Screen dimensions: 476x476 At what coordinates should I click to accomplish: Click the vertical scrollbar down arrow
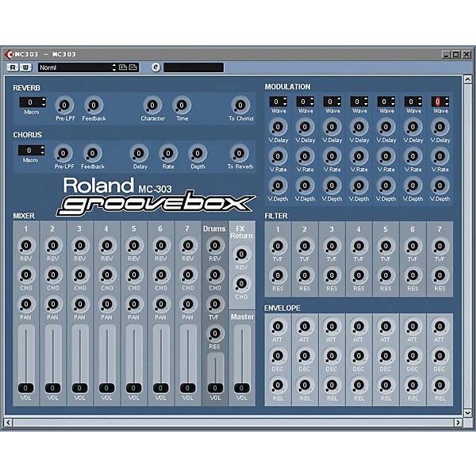(x=467, y=413)
